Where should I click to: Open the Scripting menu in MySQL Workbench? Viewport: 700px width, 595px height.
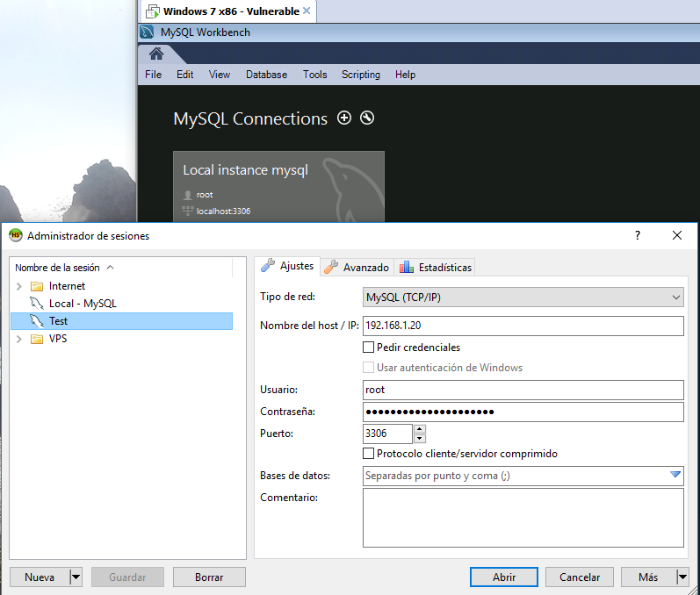361,75
